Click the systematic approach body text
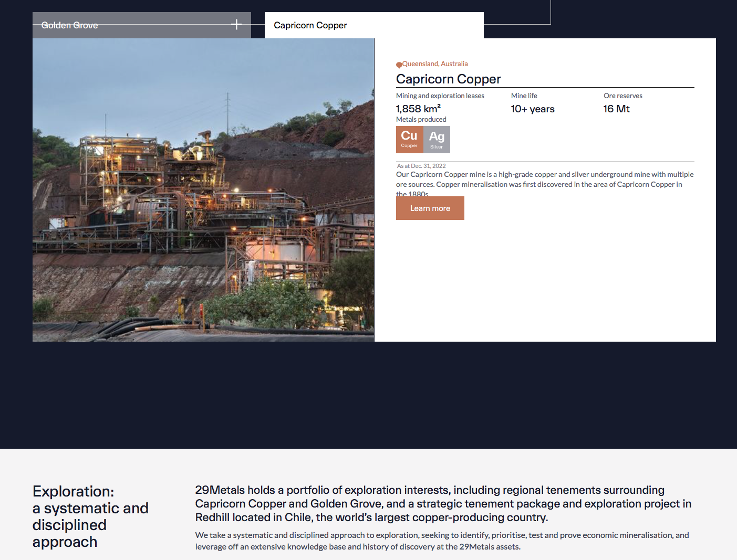Viewport: 737px width, 560px height. (442, 541)
